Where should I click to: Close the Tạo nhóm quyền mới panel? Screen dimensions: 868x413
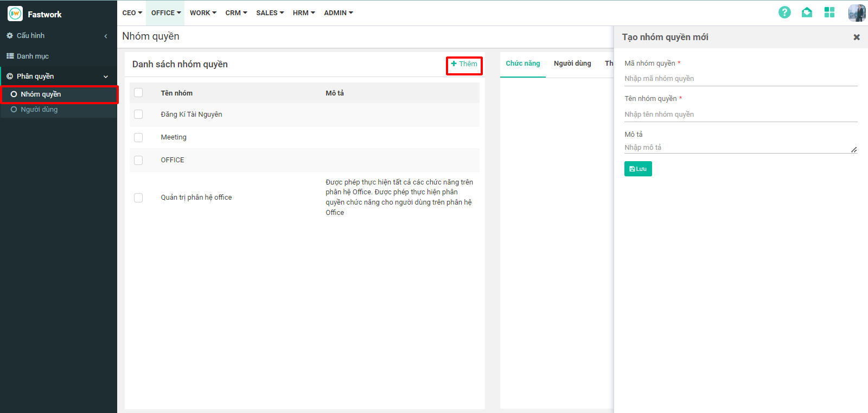(857, 37)
